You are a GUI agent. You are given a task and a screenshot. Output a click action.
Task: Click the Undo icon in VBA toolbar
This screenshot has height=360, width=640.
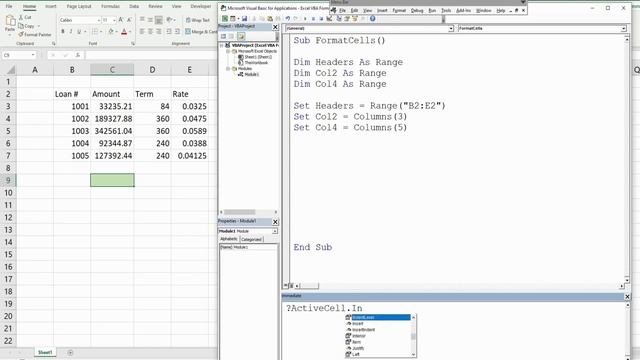click(288, 18)
